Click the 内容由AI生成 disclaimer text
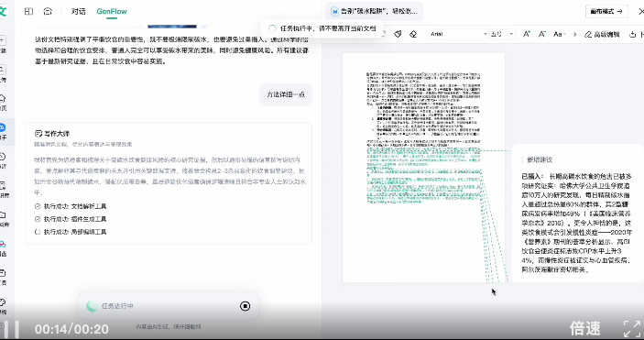644x340 pixels. point(169,327)
